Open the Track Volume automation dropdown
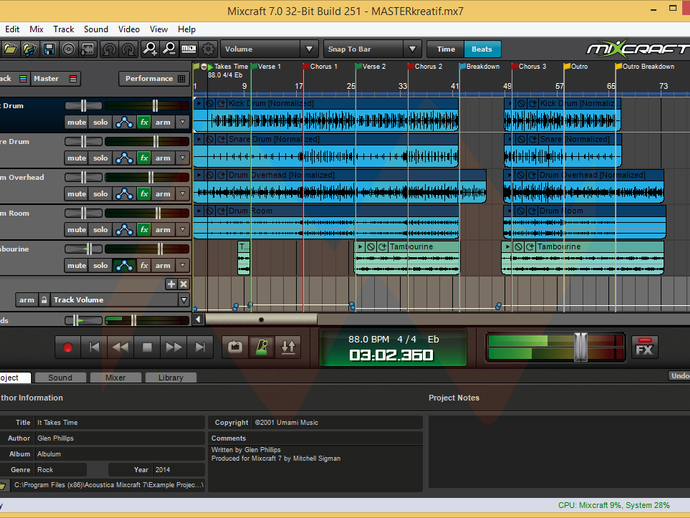The width and height of the screenshot is (690, 518). click(184, 300)
